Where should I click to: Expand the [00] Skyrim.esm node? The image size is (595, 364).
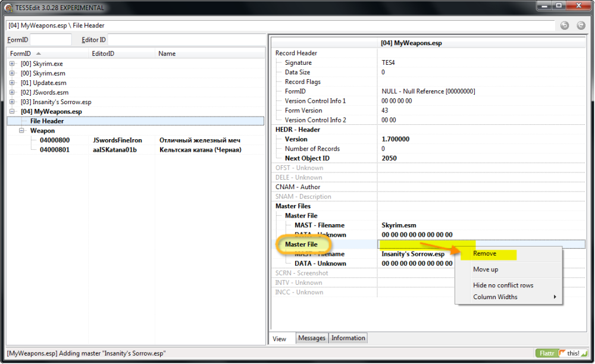pyautogui.click(x=12, y=73)
